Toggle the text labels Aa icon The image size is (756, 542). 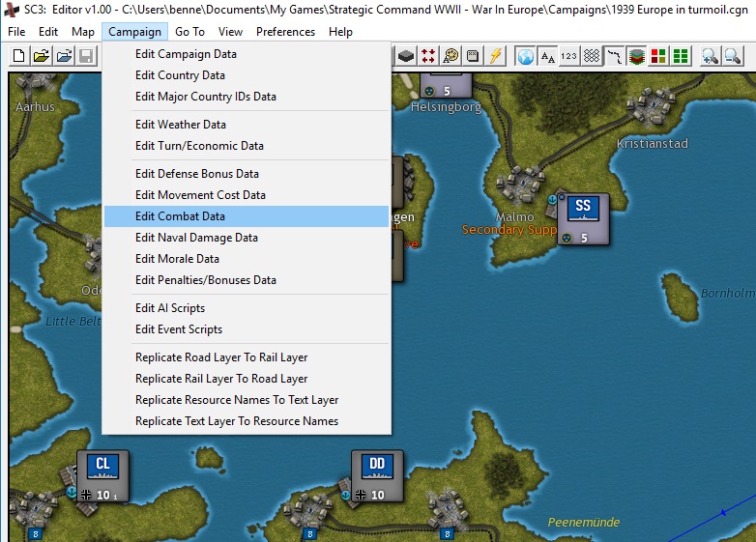pos(547,56)
